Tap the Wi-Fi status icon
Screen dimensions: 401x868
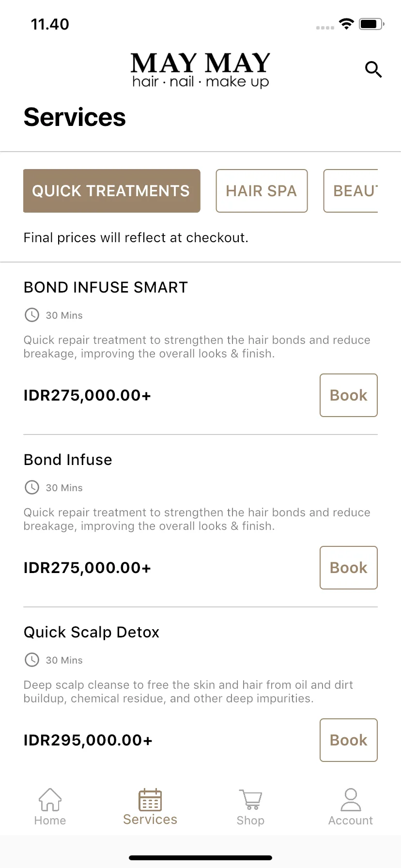point(346,24)
